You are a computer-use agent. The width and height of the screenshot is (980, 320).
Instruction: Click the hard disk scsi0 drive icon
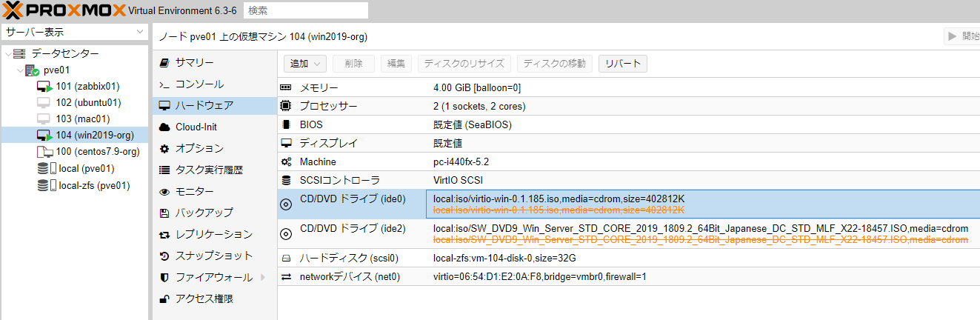click(286, 259)
